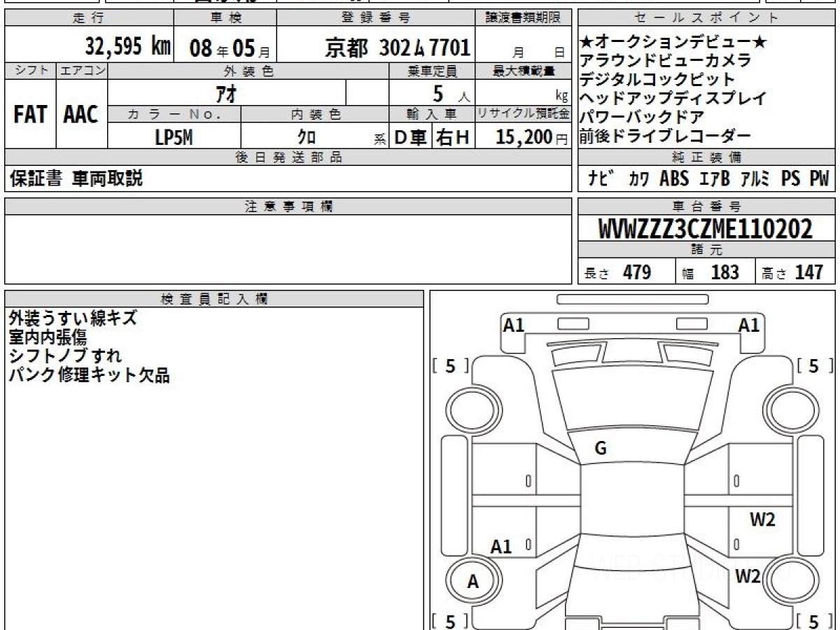Select the registration number 京都 302ム7701

pos(398,48)
